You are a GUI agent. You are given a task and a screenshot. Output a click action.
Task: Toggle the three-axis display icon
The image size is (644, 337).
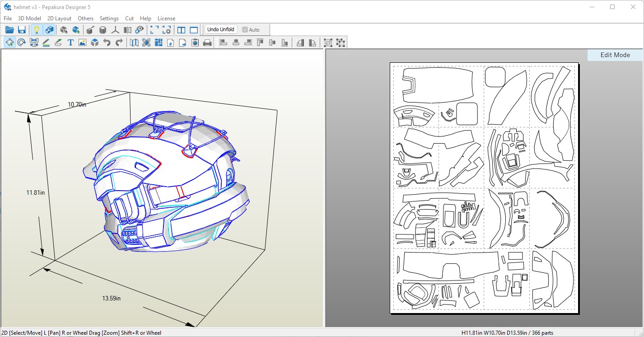click(x=115, y=30)
